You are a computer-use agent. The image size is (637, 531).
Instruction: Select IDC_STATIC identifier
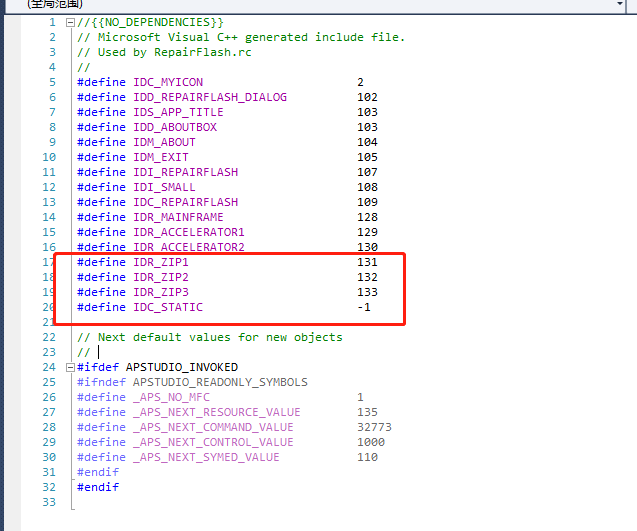pos(168,308)
